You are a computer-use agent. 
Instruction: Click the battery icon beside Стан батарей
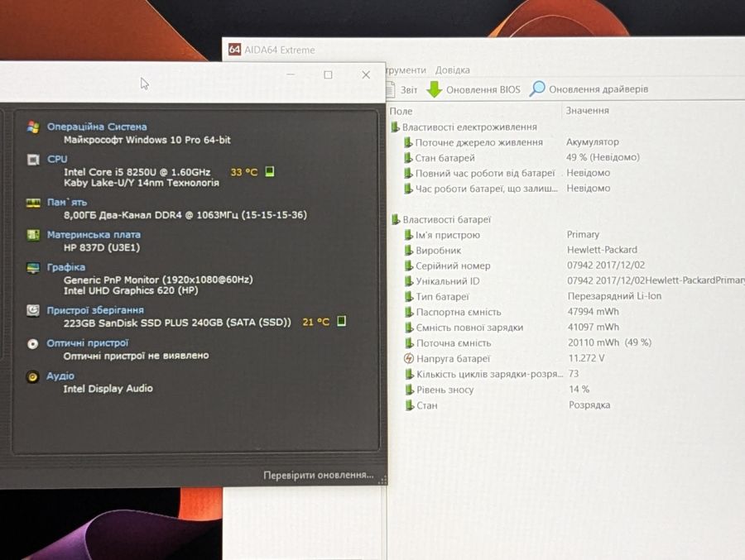(407, 158)
